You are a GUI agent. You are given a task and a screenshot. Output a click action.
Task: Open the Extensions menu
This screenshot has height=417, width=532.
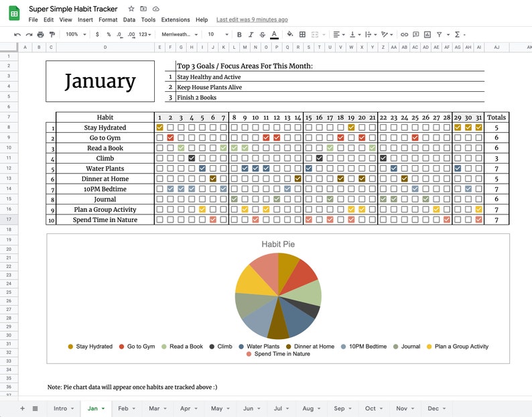(176, 19)
